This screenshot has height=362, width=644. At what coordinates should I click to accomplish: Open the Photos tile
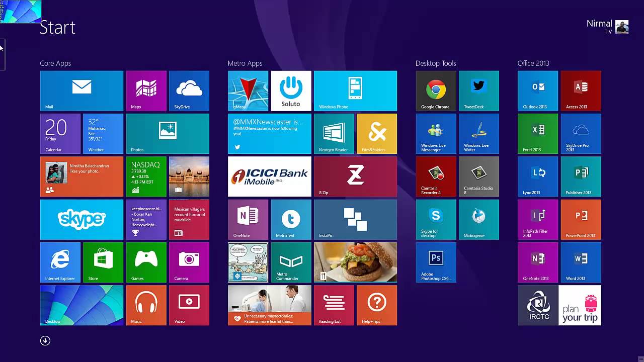click(x=168, y=134)
